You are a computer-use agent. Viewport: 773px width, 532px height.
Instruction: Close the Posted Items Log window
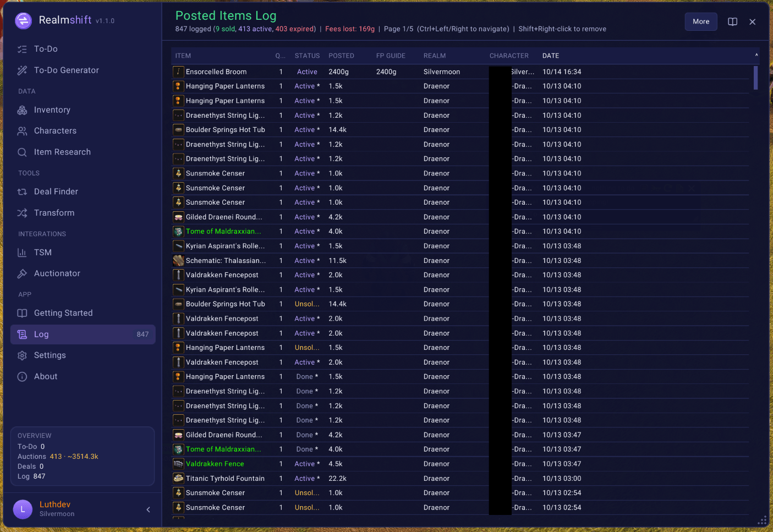point(753,21)
